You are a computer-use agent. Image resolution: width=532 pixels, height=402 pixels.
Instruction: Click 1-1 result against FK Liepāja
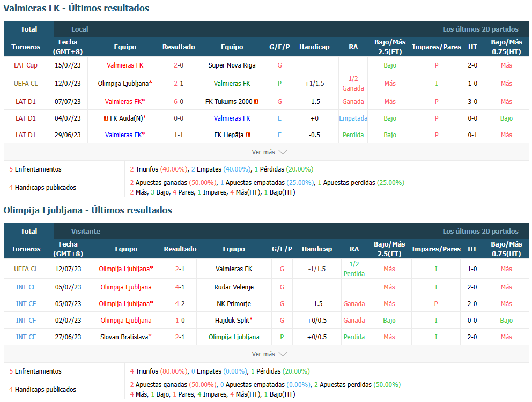click(179, 135)
